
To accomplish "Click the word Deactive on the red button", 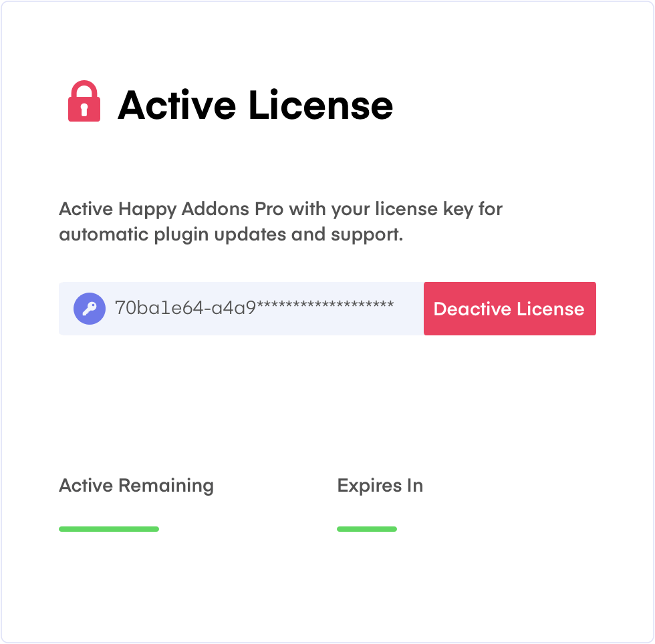I will pyautogui.click(x=473, y=309).
